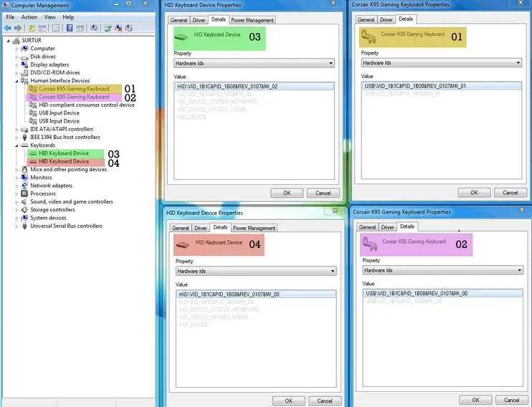Expand the Computer tree node
Image resolution: width=532 pixels, height=407 pixels.
pos(16,49)
